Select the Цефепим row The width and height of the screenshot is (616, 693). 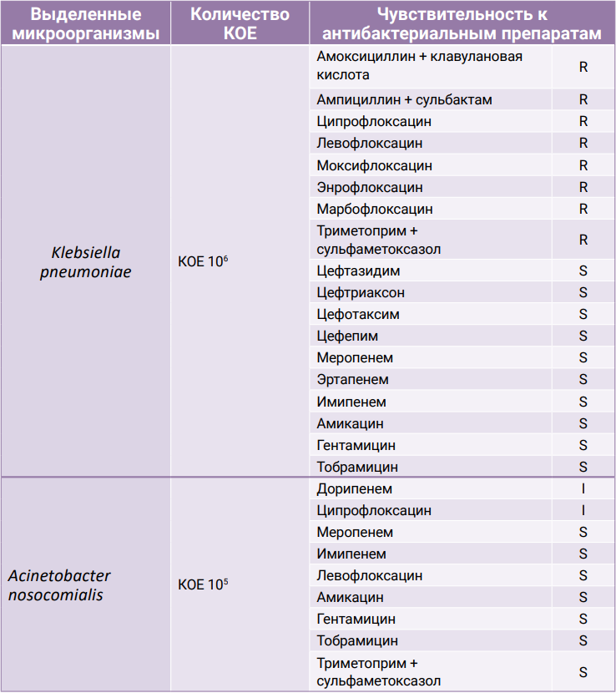click(347, 336)
